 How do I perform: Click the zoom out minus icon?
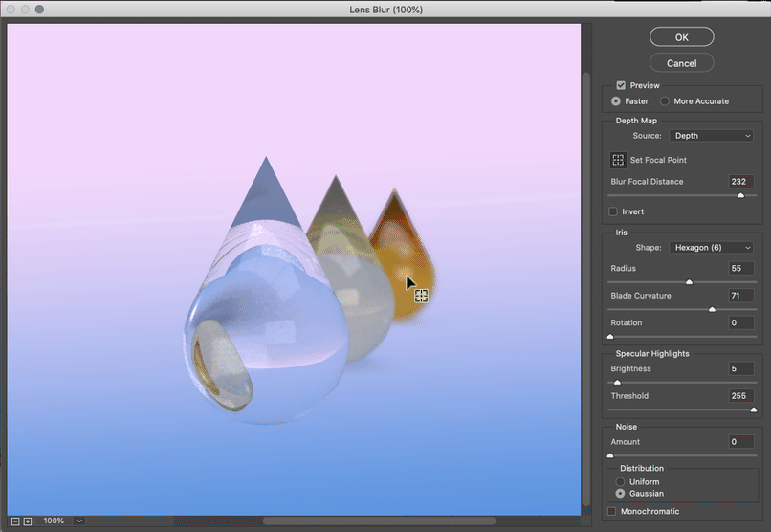(15, 521)
